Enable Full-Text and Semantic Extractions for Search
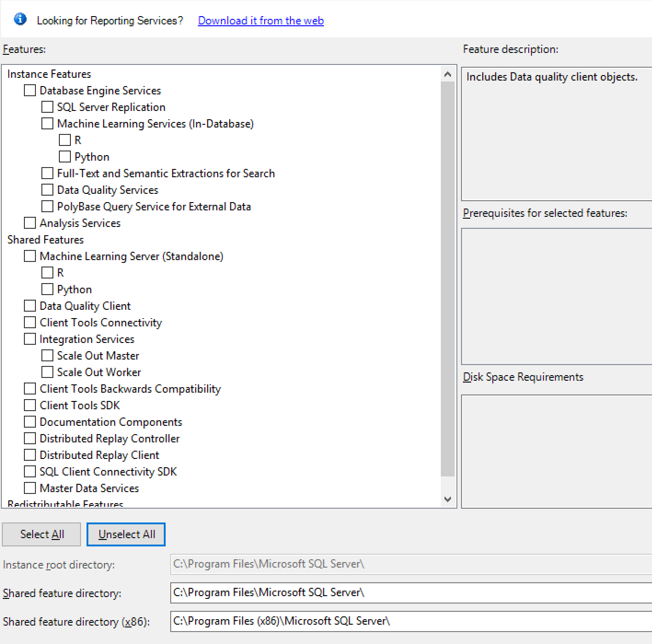 click(x=47, y=173)
